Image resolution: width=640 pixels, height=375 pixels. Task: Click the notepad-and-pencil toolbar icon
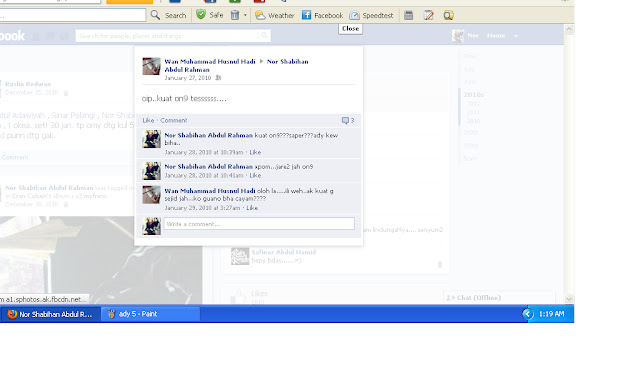coord(429,15)
